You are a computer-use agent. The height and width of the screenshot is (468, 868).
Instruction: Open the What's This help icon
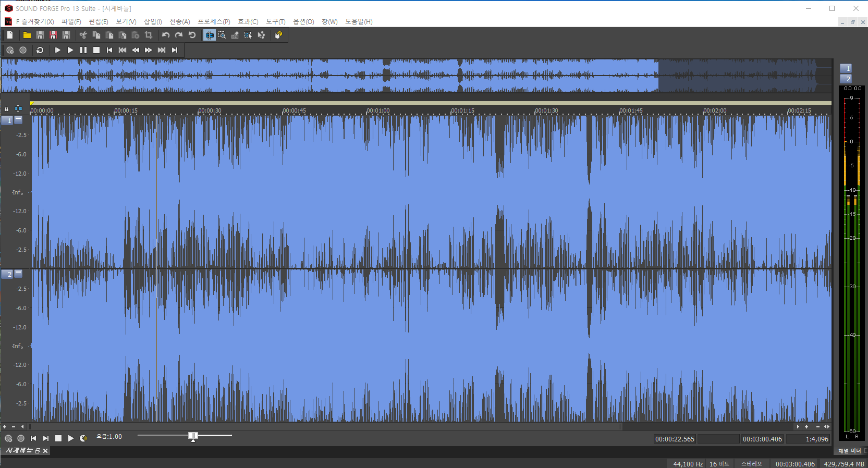point(278,35)
